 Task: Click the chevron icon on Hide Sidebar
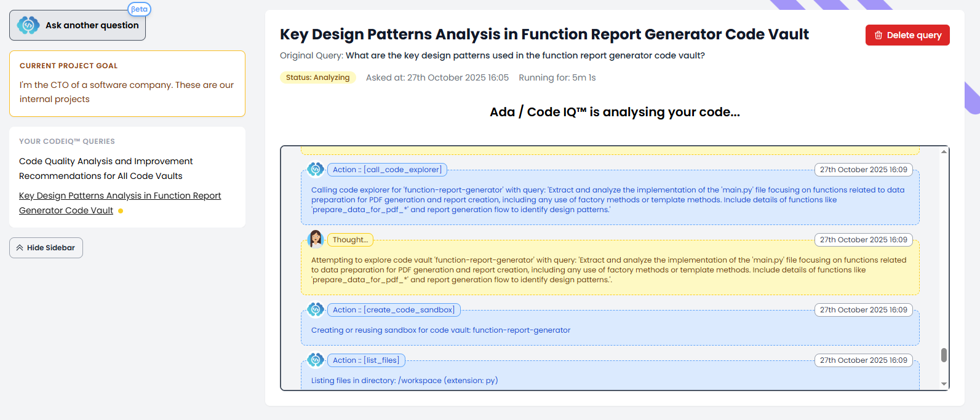(x=20, y=248)
